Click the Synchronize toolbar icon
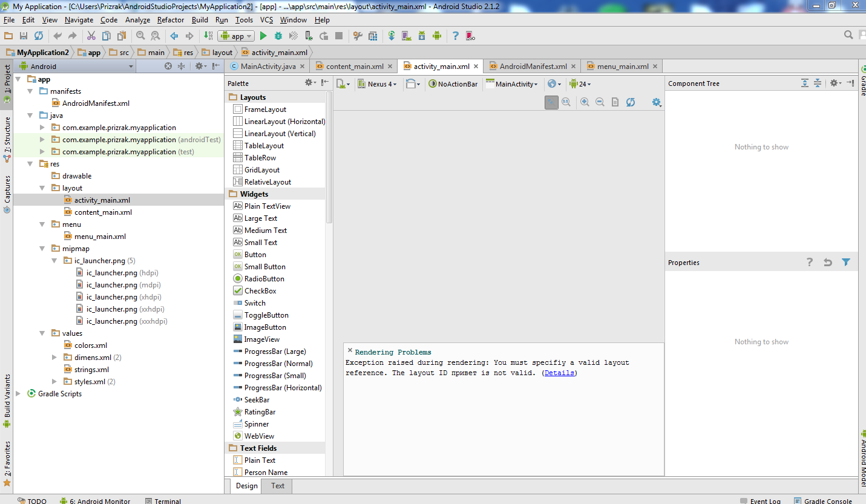Viewport: 866px width, 504px height. click(39, 36)
